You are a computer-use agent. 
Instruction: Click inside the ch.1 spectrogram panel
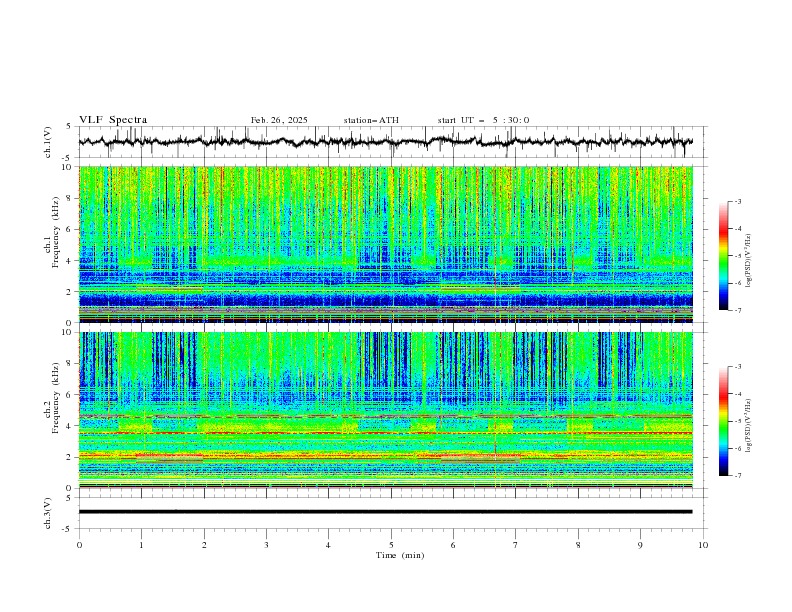click(385, 244)
